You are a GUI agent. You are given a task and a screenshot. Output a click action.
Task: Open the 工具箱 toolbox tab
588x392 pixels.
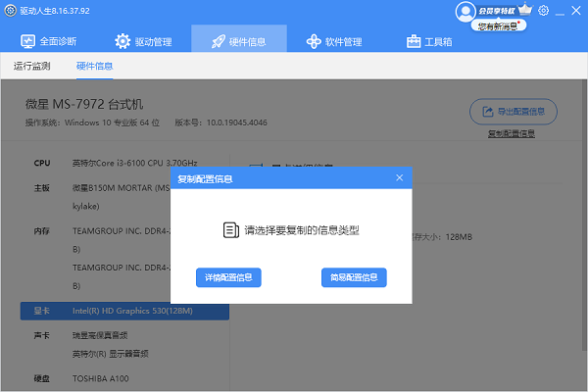429,41
